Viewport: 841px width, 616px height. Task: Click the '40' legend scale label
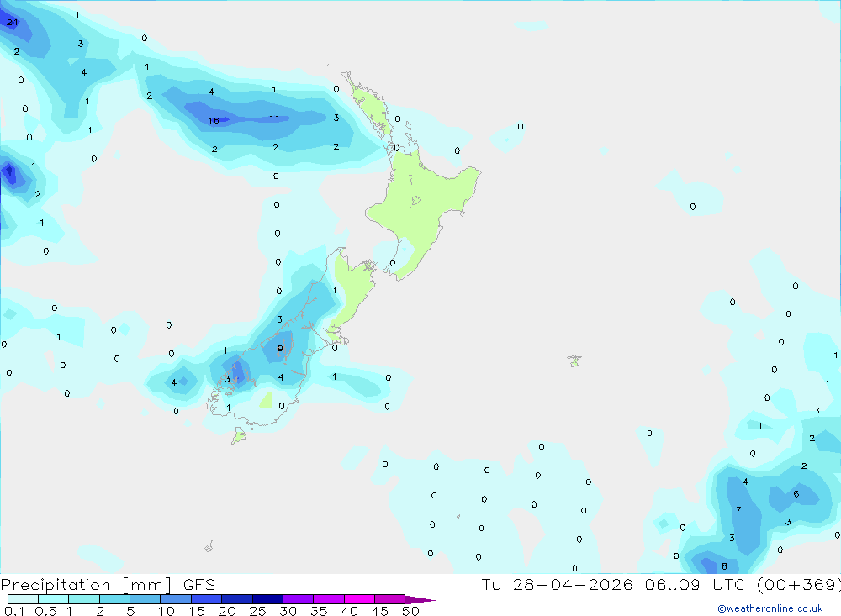[x=349, y=611]
